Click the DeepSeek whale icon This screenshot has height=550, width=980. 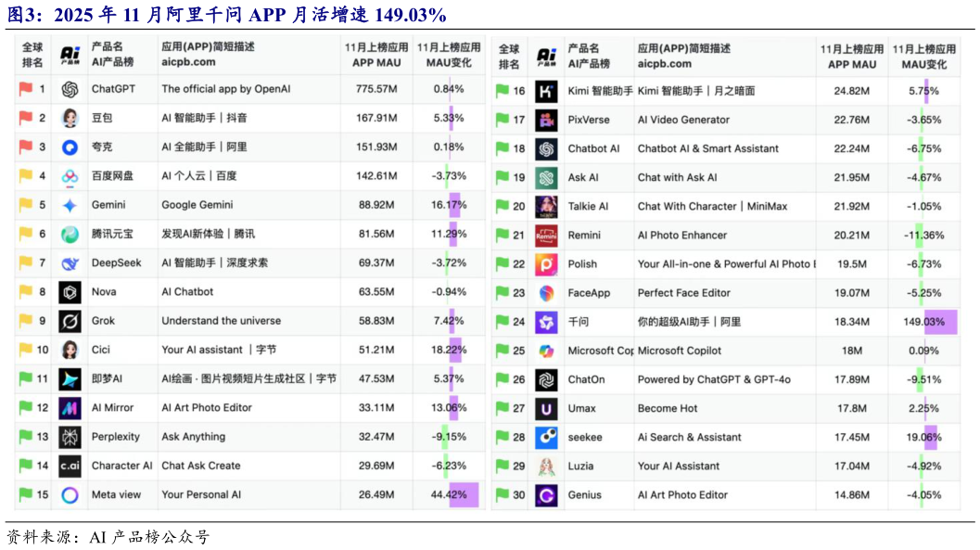point(70,263)
